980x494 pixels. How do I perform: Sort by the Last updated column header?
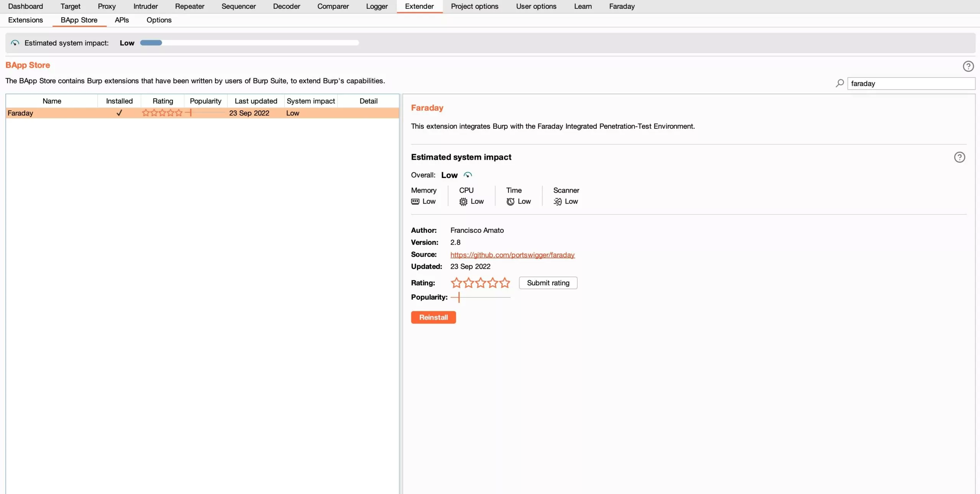[x=256, y=101]
